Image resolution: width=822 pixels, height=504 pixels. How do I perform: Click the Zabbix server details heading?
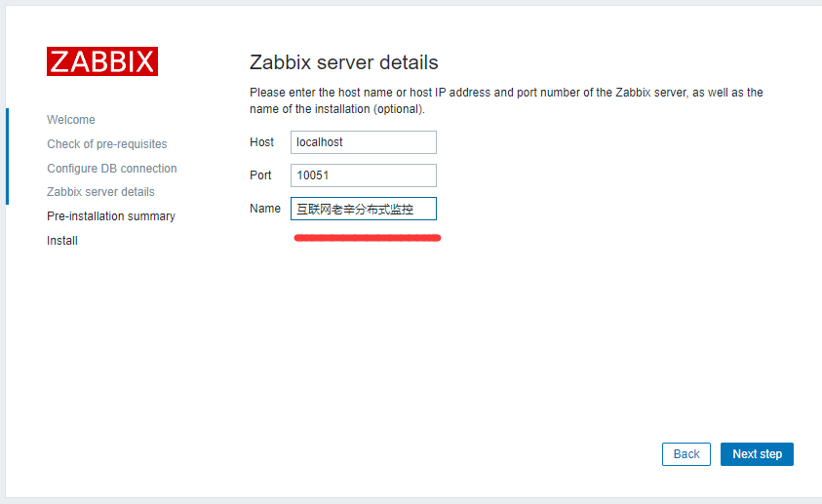tap(343, 62)
